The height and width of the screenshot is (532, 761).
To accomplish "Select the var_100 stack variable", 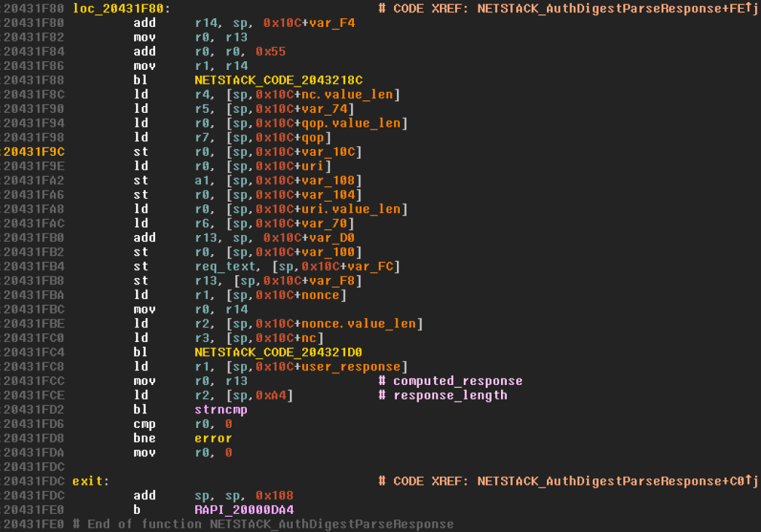I will 328,252.
